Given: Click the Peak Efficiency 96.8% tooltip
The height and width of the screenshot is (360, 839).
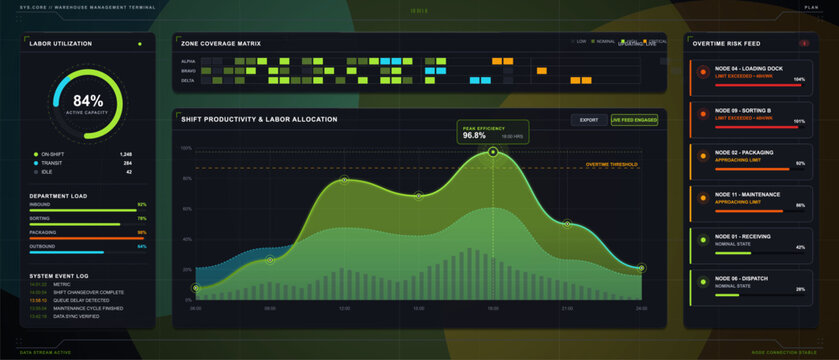Looking at the screenshot, I should [x=492, y=132].
